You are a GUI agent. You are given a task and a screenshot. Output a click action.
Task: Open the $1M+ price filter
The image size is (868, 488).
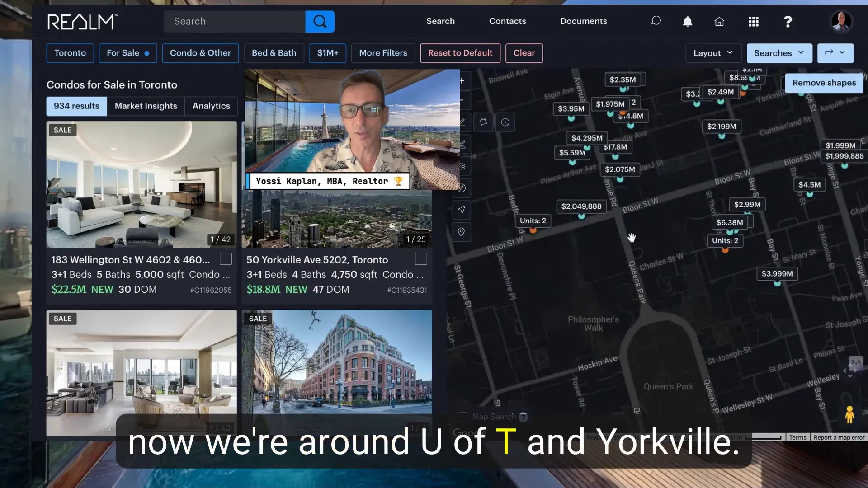[328, 53]
